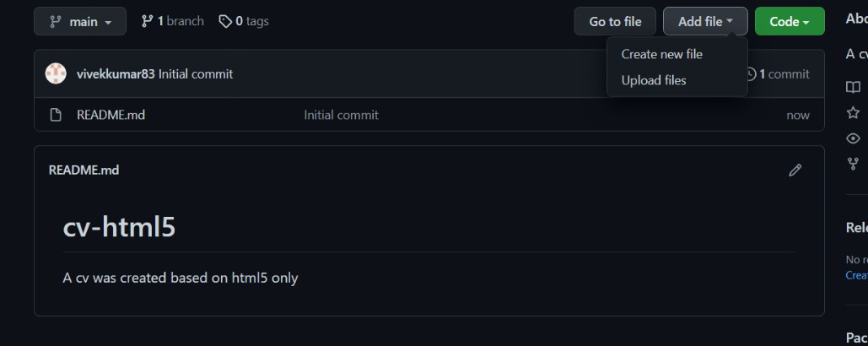Screen dimensions: 868x346
Task: Click the eye watchers icon in sidebar
Action: (853, 138)
